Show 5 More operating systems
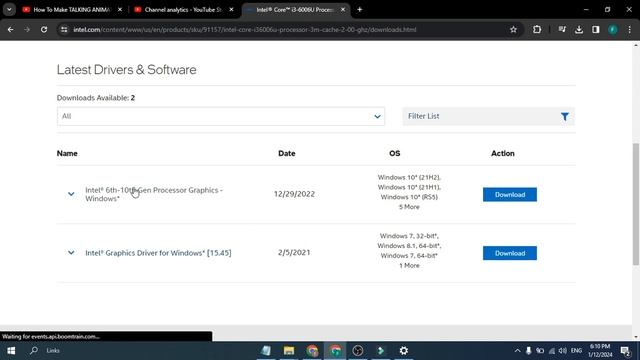The width and height of the screenshot is (640, 360). click(x=409, y=207)
